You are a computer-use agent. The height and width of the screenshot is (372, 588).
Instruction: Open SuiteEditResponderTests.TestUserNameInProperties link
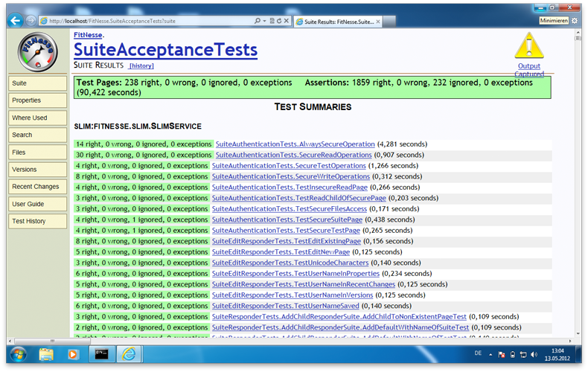pyautogui.click(x=295, y=274)
